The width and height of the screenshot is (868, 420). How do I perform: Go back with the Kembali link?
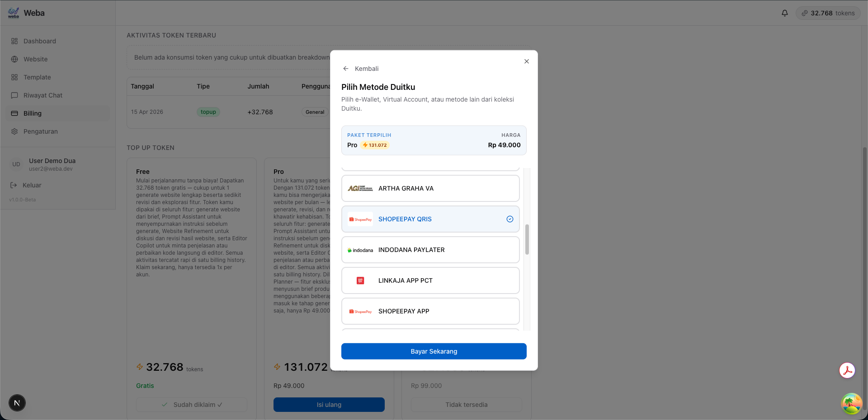click(x=361, y=69)
